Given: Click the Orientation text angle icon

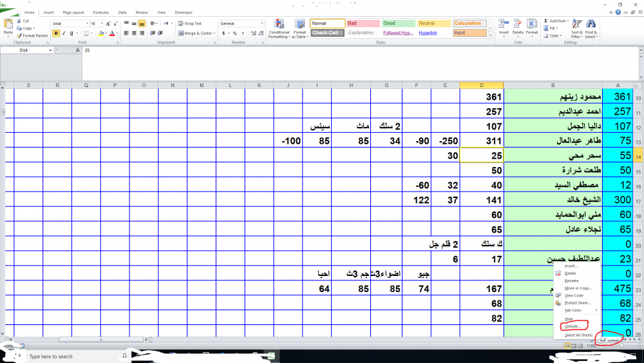Looking at the screenshot, I should click(x=153, y=23).
